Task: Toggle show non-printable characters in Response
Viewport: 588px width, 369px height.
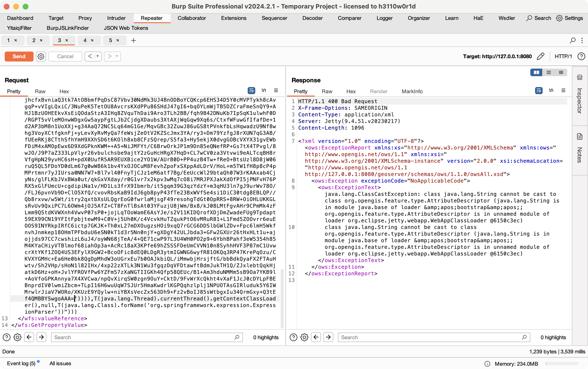Action: pyautogui.click(x=551, y=91)
